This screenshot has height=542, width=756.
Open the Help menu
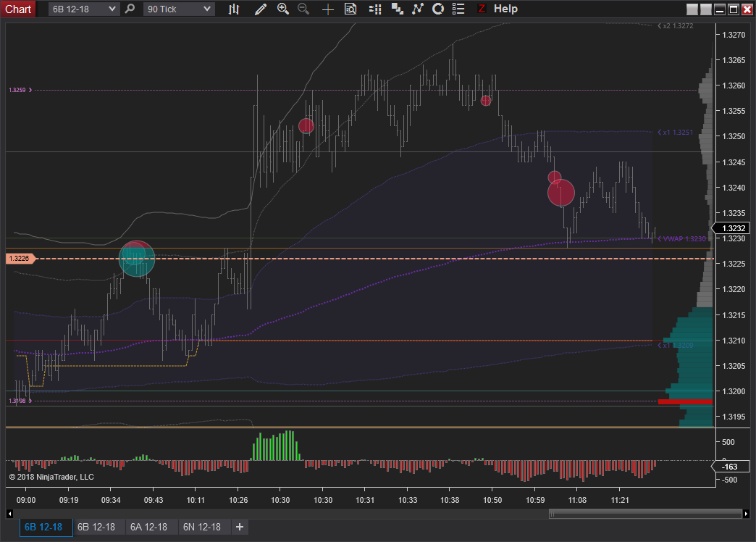click(x=505, y=9)
